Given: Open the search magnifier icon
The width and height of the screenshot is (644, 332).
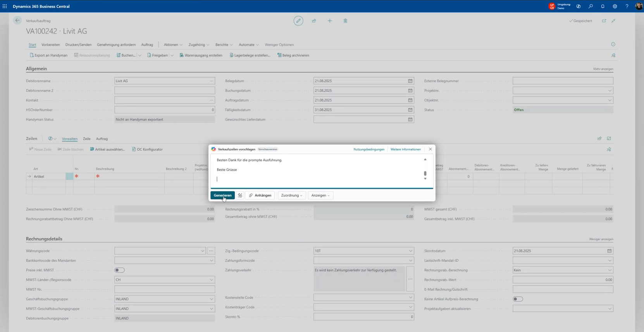Looking at the screenshot, I should [591, 6].
